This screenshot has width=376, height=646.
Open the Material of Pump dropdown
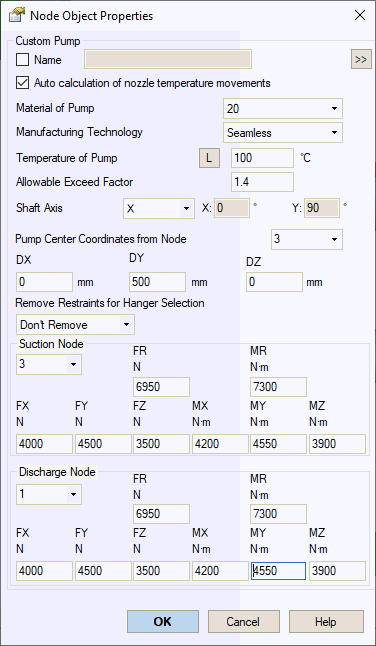[283, 109]
